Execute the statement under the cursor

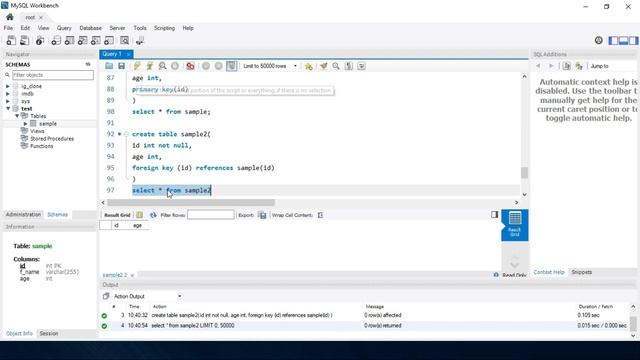tap(150, 66)
